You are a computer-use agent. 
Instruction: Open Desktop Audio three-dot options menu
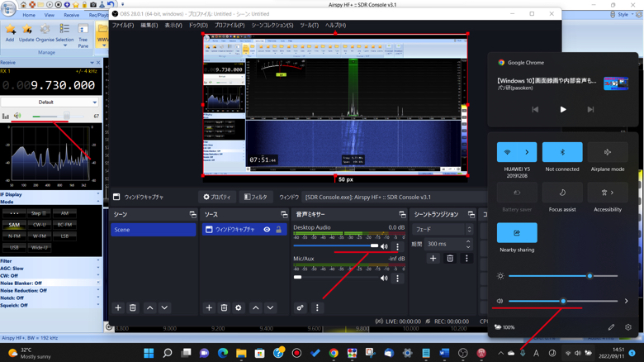397,247
